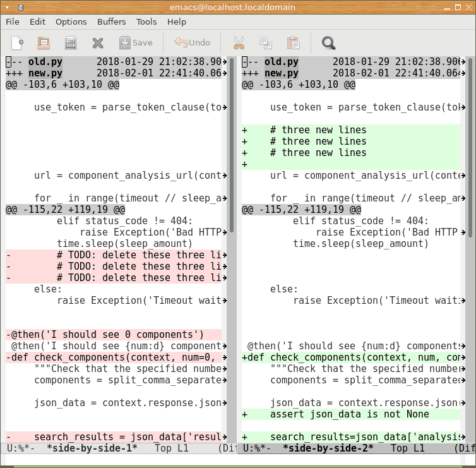The height and width of the screenshot is (468, 476).
Task: Undo the last change
Action: [192, 43]
